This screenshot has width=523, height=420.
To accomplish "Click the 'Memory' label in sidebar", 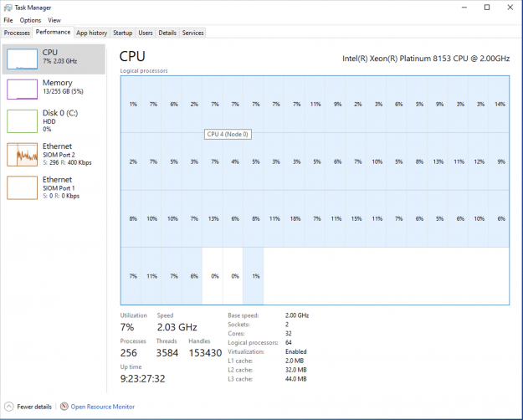I will tap(58, 83).
